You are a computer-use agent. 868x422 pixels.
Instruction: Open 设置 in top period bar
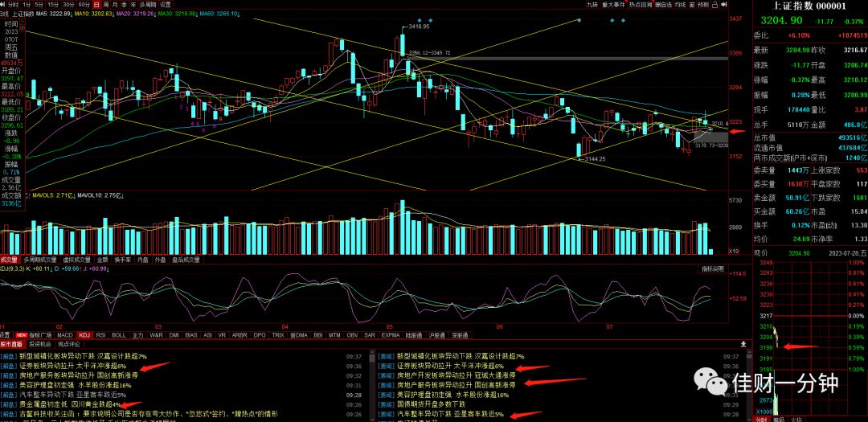pyautogui.click(x=166, y=5)
